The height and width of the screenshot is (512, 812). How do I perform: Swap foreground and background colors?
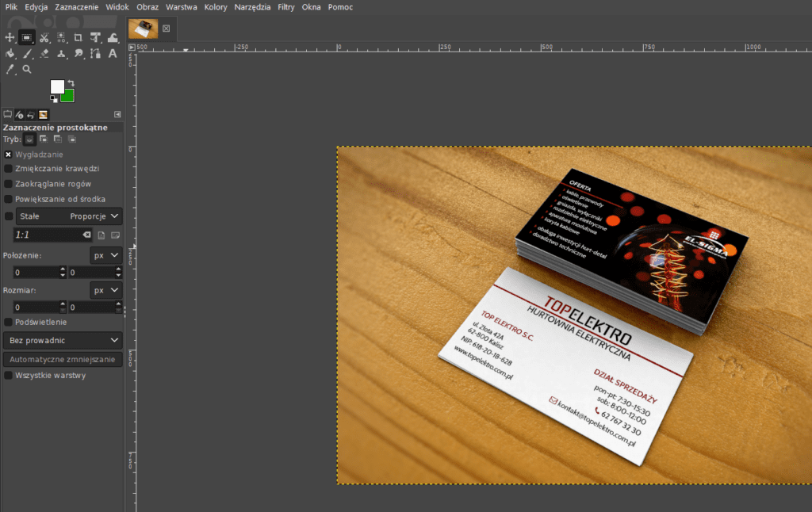71,83
